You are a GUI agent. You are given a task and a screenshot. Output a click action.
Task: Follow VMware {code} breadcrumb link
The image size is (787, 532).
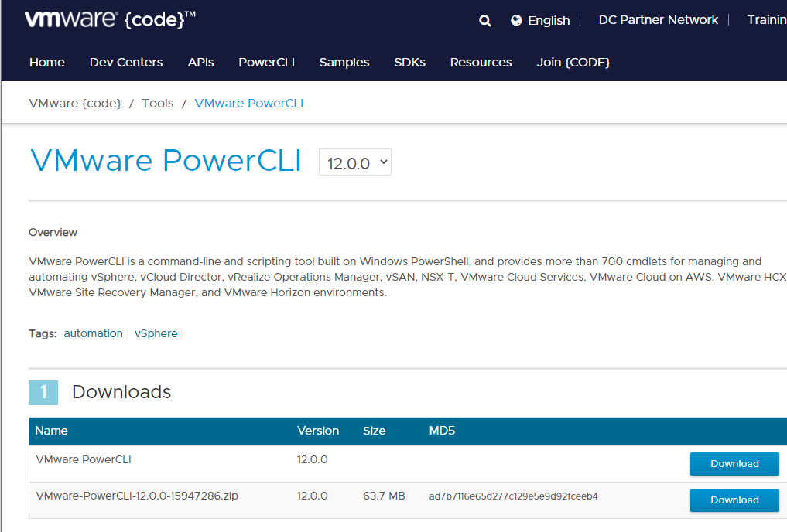click(x=75, y=104)
